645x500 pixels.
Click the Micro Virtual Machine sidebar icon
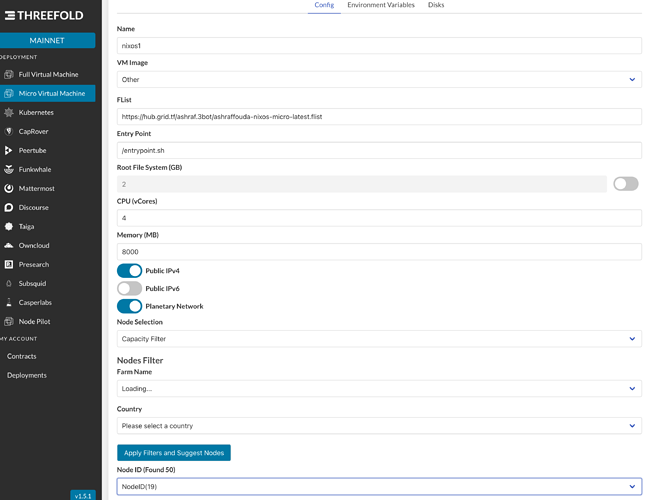tap(9, 93)
